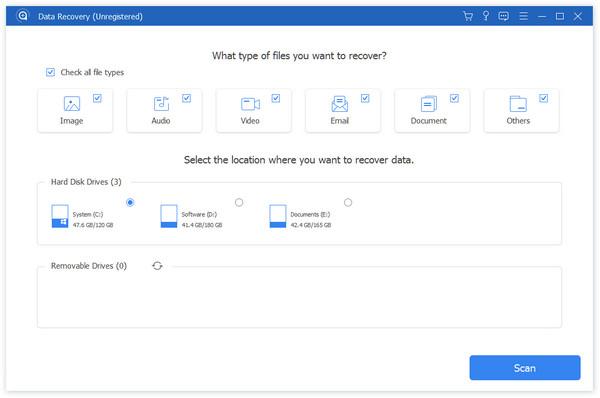
Task: Open the shopping cart purchase icon
Action: tap(468, 16)
